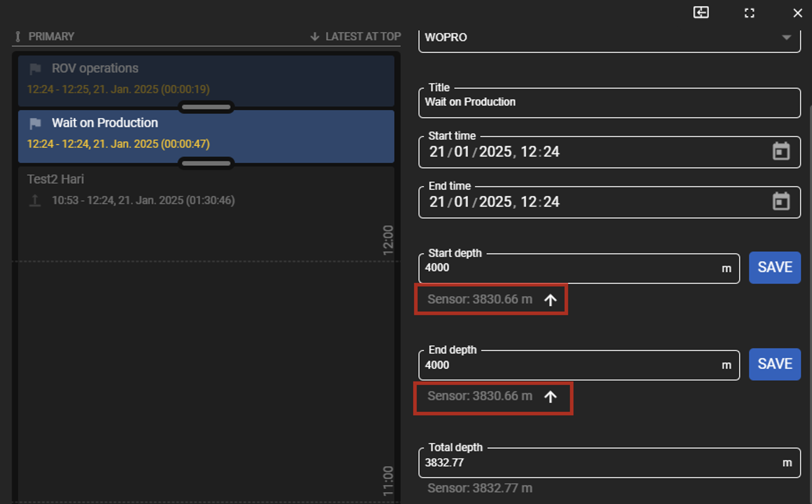The width and height of the screenshot is (812, 504).
Task: Expand the WOPRO dropdown
Action: (x=786, y=37)
